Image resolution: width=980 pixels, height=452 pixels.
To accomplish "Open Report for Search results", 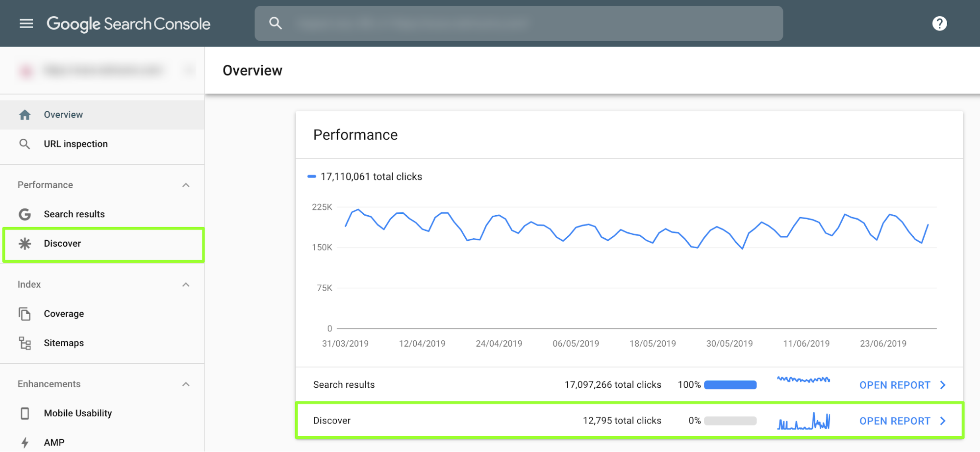I will (x=895, y=385).
